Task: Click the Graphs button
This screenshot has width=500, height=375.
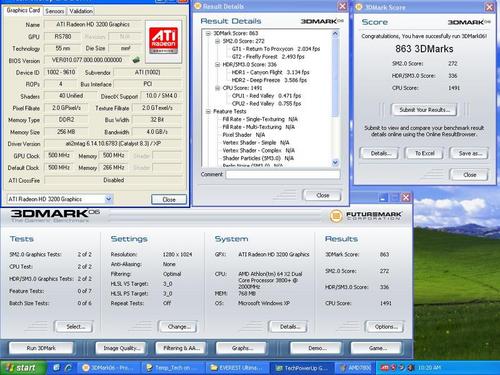Action: coord(241,348)
